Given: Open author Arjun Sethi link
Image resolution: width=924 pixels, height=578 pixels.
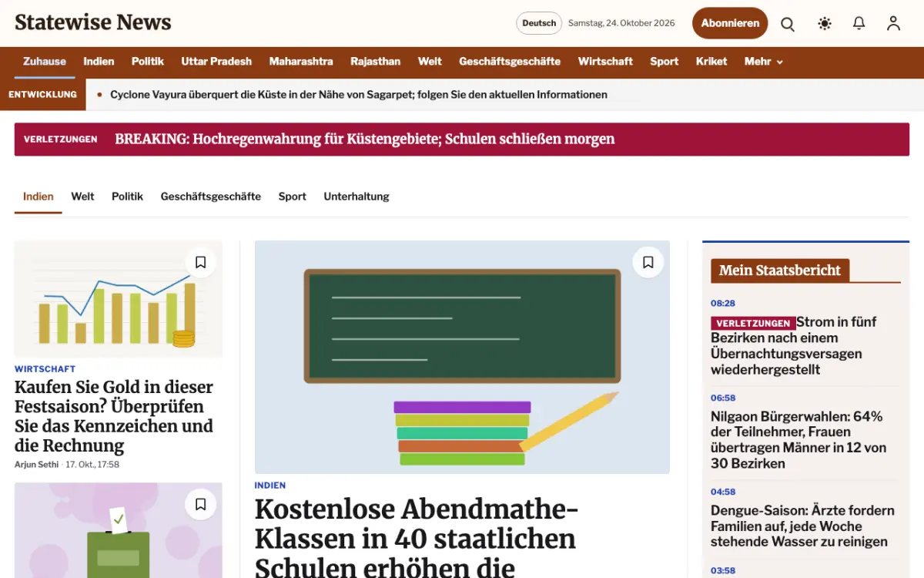Looking at the screenshot, I should (x=38, y=465).
